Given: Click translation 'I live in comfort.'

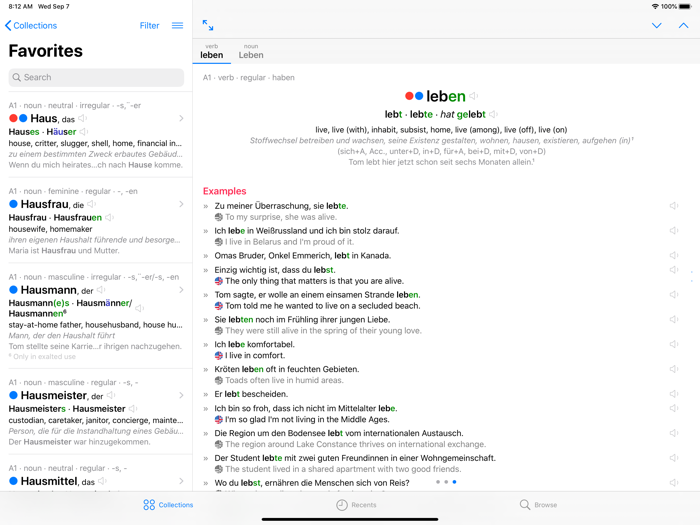Looking at the screenshot, I should coord(255,355).
